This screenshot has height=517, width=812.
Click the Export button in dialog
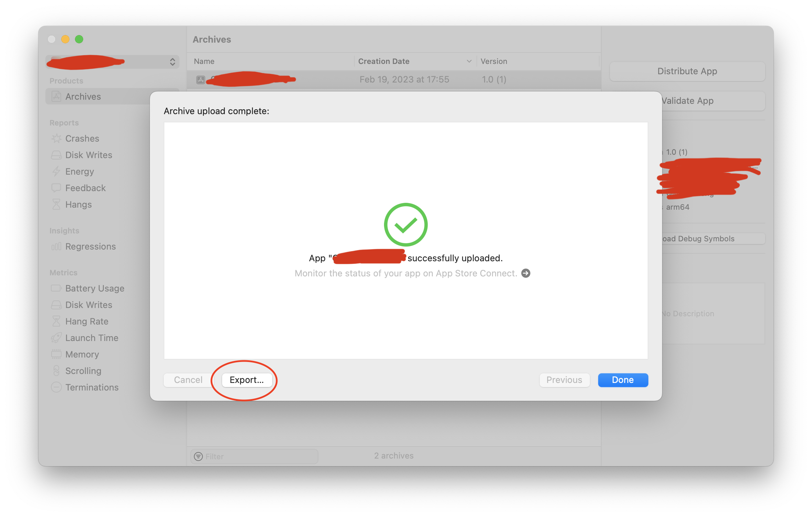[246, 380]
